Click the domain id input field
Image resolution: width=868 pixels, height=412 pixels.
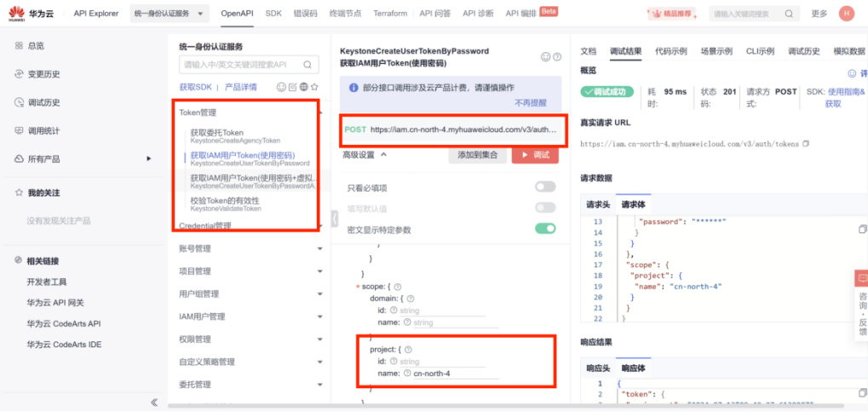pyautogui.click(x=442, y=311)
